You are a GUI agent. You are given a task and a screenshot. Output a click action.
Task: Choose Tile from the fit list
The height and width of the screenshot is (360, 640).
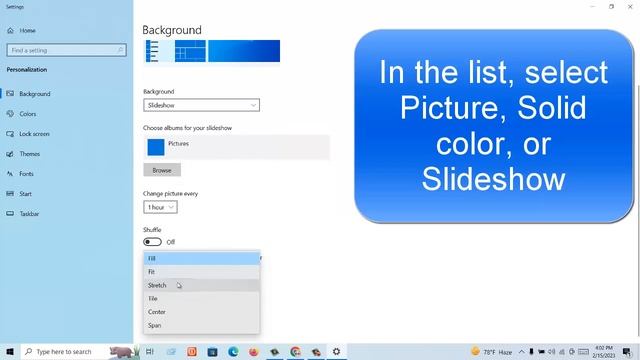pos(202,298)
